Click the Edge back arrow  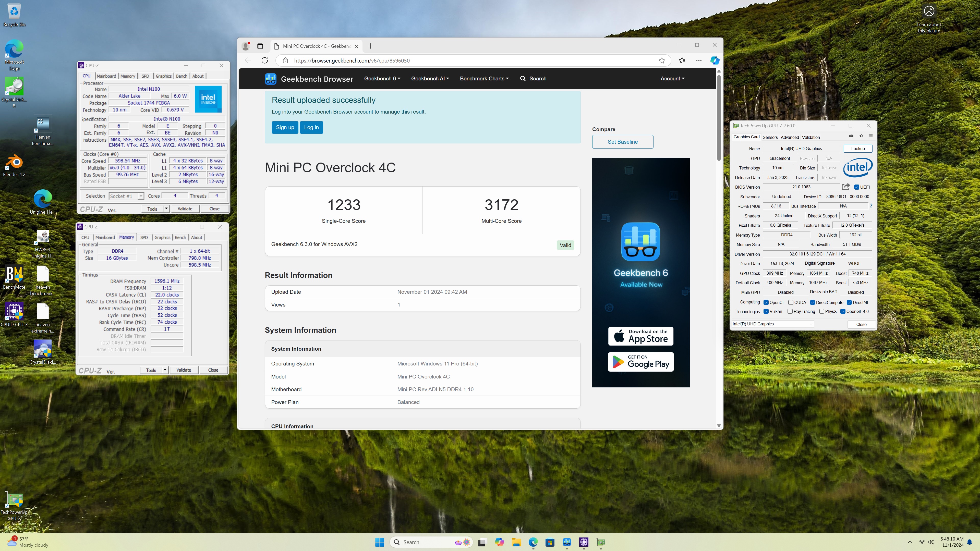(x=248, y=60)
